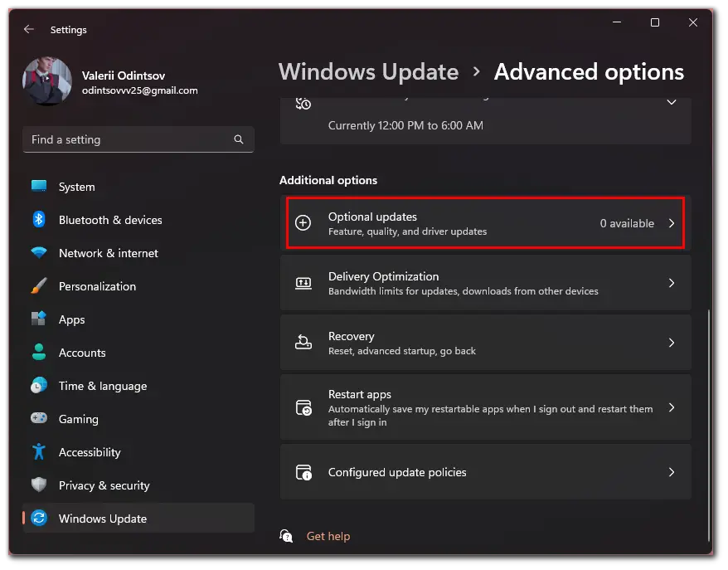
Task: Click the Time & language globe icon
Action: pyautogui.click(x=39, y=385)
